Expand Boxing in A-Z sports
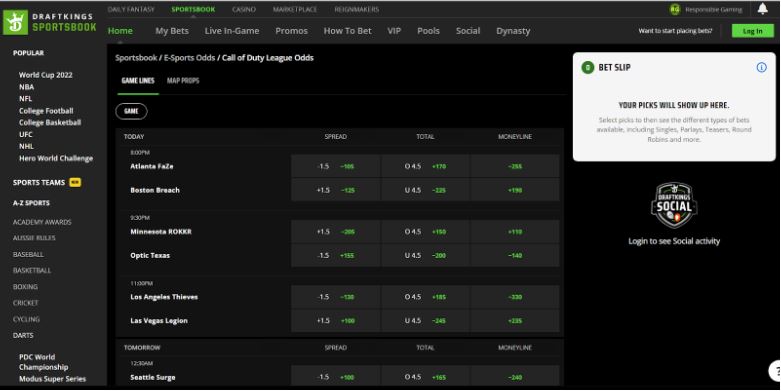781x391 pixels. tap(25, 287)
